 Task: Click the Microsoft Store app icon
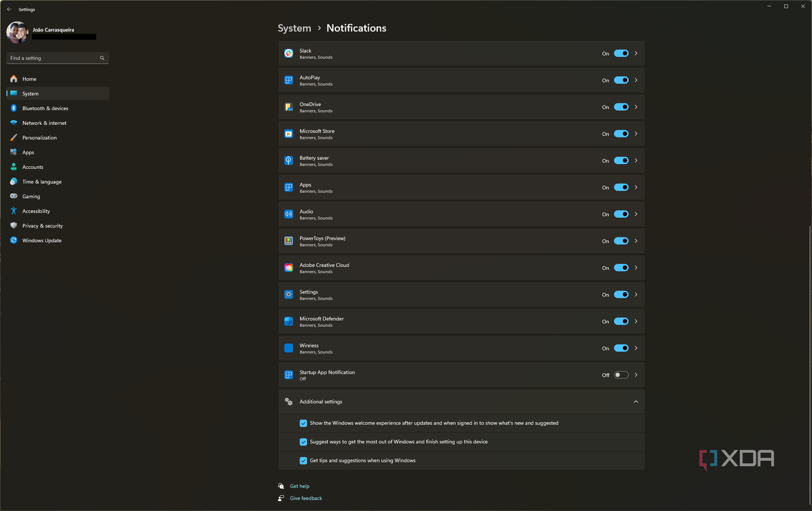[289, 134]
